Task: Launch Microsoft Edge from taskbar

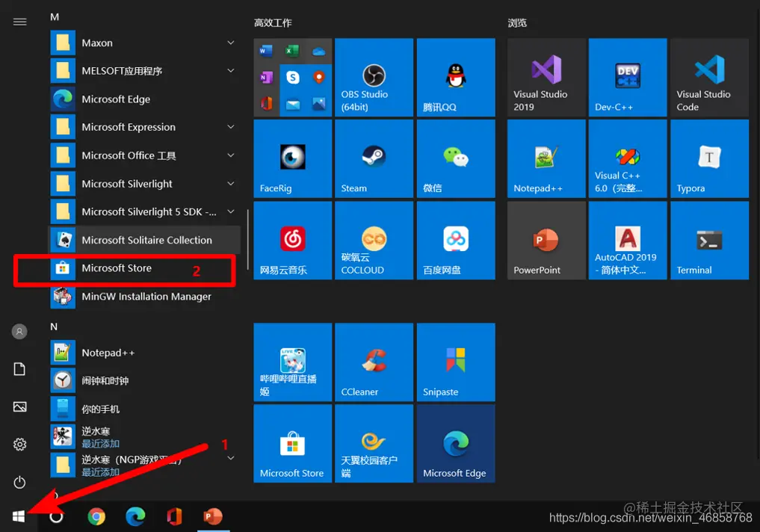Action: point(135,516)
